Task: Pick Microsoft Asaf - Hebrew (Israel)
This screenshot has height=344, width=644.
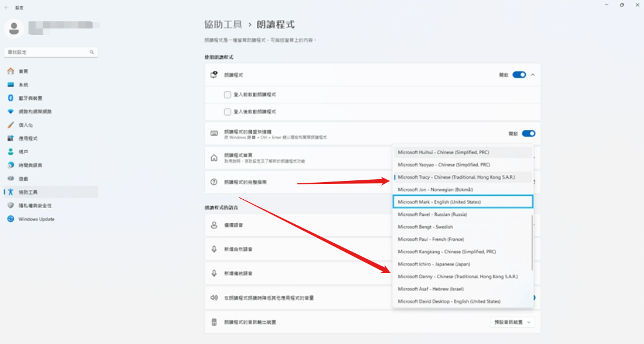Action: 463,289
